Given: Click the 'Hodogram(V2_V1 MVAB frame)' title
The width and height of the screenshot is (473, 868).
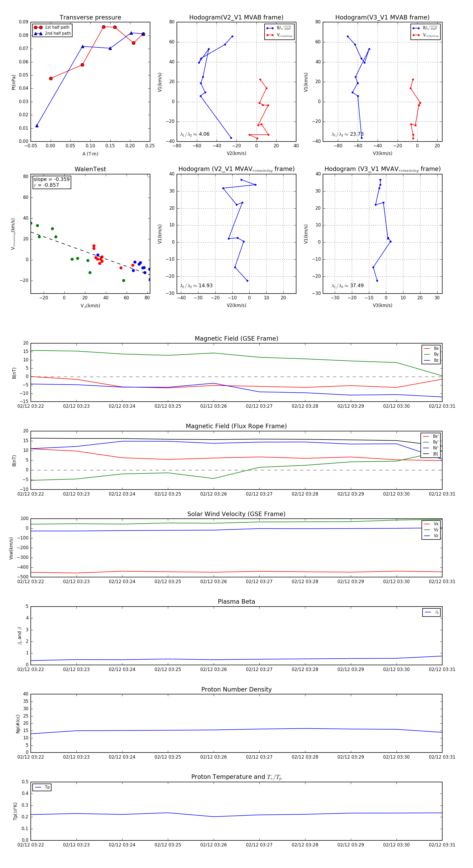Looking at the screenshot, I should pyautogui.click(x=236, y=17).
